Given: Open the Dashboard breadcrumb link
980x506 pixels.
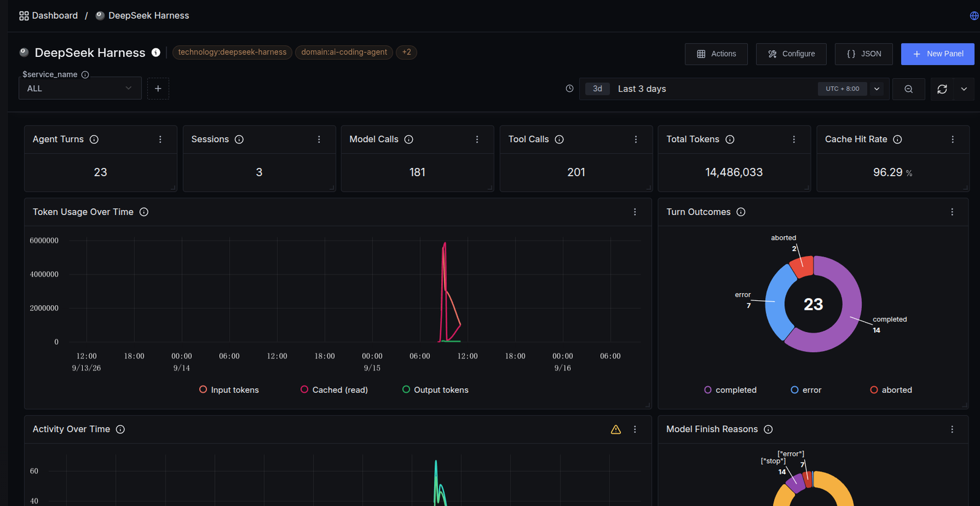Looking at the screenshot, I should tap(48, 15).
